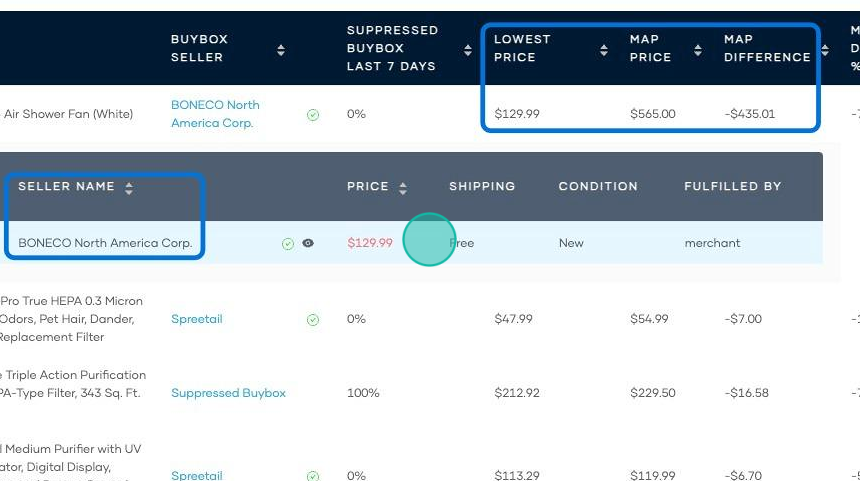Viewport: 860px width, 481px height.
Task: Sort by Buybox Seller column arrows
Action: click(281, 50)
